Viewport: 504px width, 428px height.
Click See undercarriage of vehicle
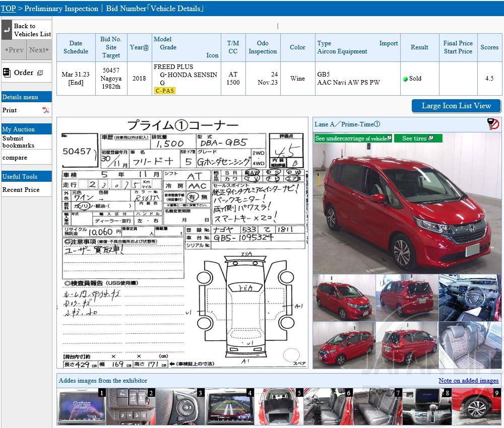tap(351, 138)
